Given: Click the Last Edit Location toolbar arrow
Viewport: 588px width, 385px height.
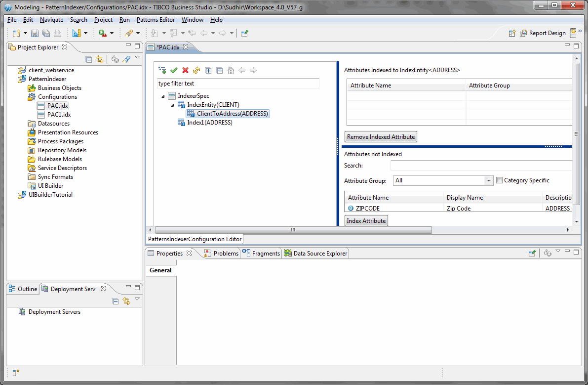Looking at the screenshot, I should coord(192,34).
